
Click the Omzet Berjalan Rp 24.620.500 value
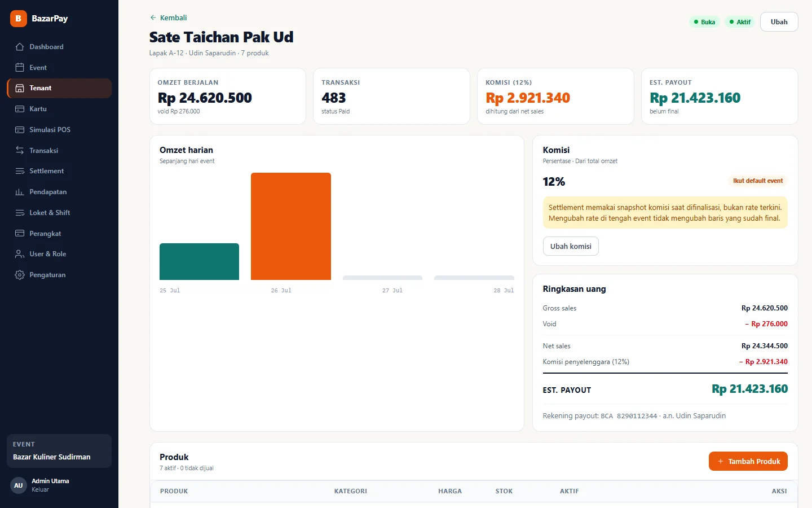(205, 98)
